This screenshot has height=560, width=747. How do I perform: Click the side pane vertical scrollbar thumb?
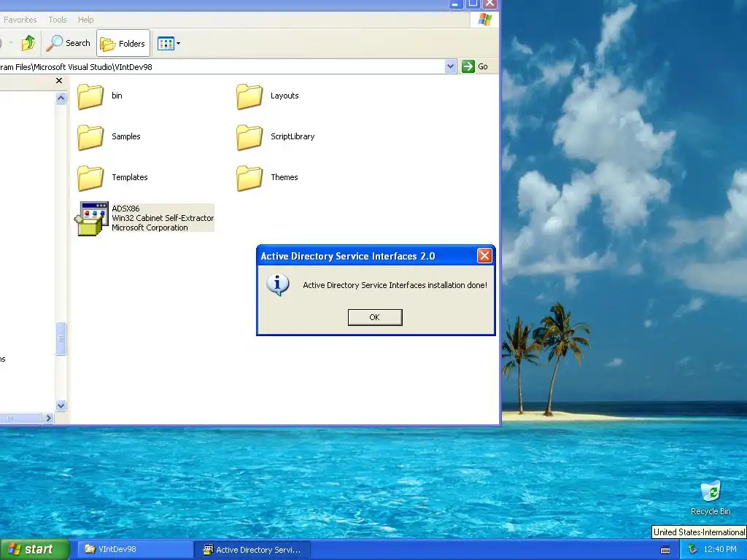(61, 338)
